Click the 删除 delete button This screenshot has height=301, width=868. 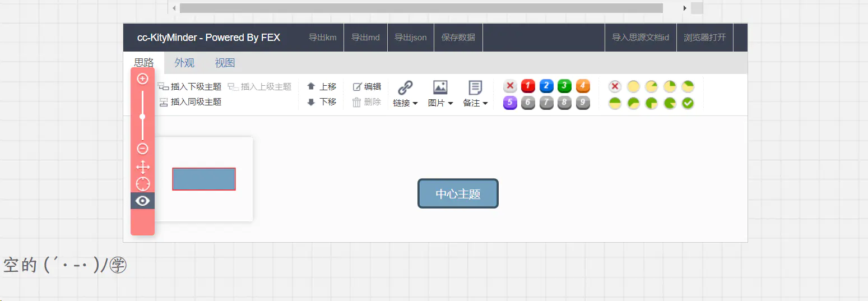[x=367, y=102]
